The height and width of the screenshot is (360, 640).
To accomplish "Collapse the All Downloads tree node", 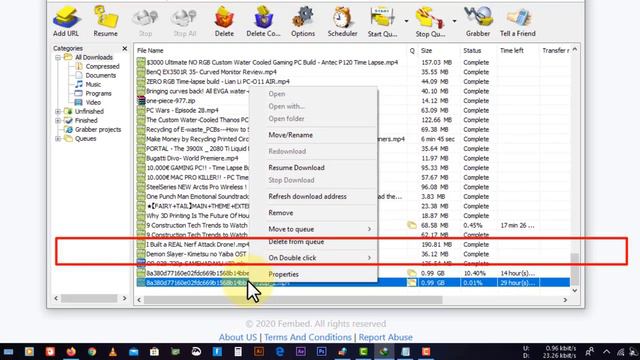I will (58, 58).
